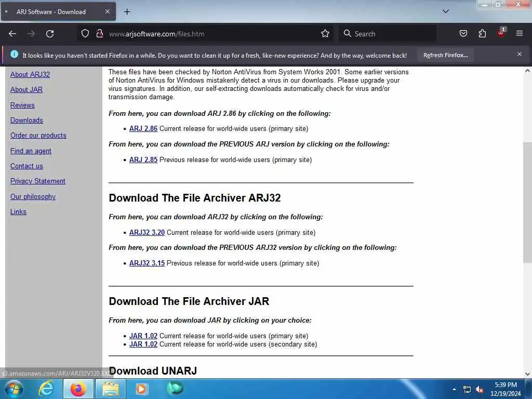Open the Extensions puzzle icon
The height and width of the screenshot is (399, 532).
pyautogui.click(x=482, y=34)
